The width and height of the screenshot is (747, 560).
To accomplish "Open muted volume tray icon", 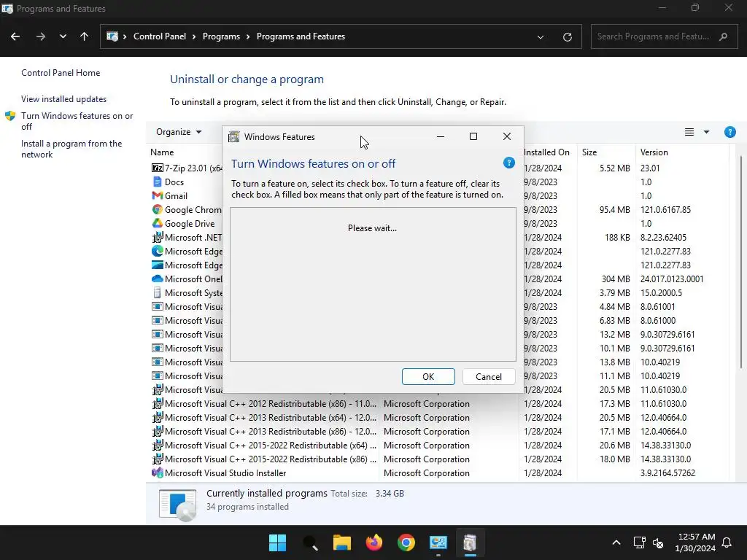I will pos(658,542).
